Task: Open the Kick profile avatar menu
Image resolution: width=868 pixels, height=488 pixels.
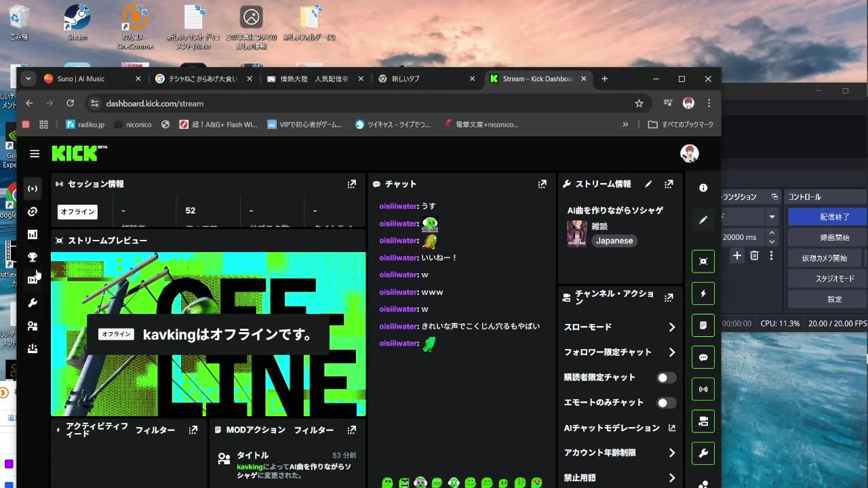Action: point(690,153)
